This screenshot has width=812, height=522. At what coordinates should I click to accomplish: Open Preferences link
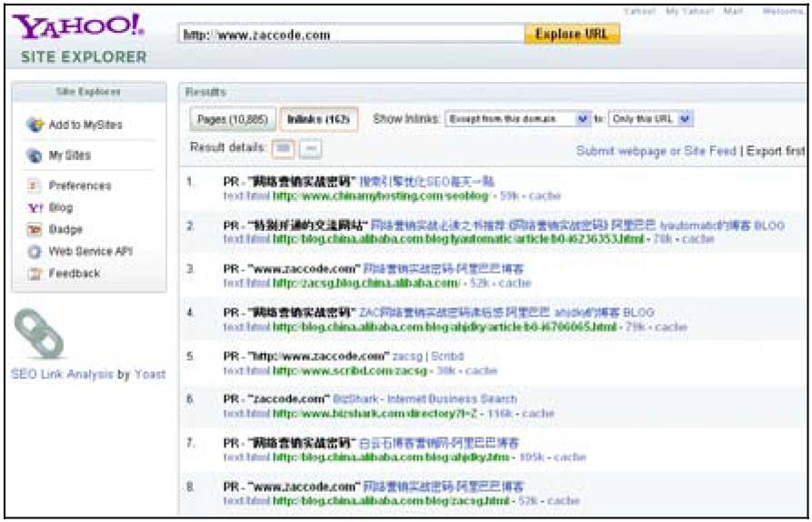(x=80, y=186)
